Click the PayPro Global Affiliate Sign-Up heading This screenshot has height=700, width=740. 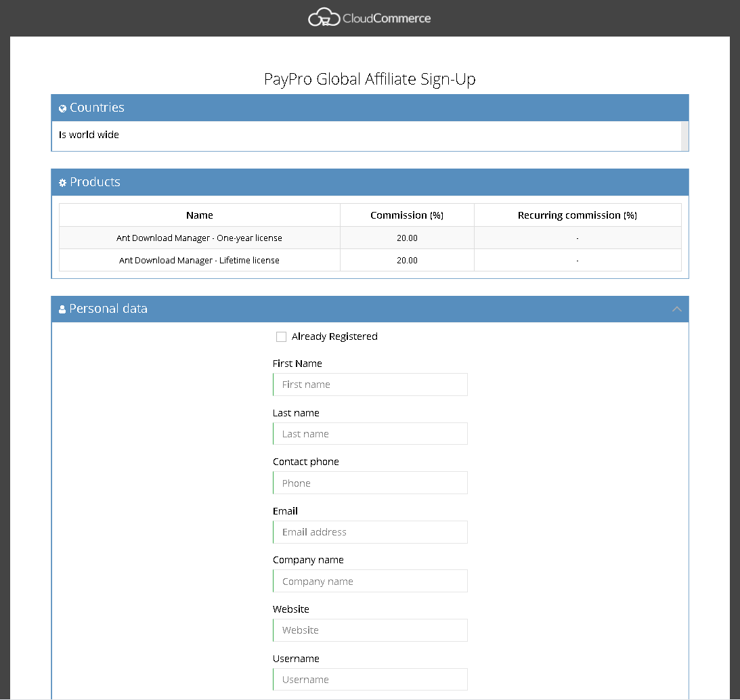coord(370,79)
